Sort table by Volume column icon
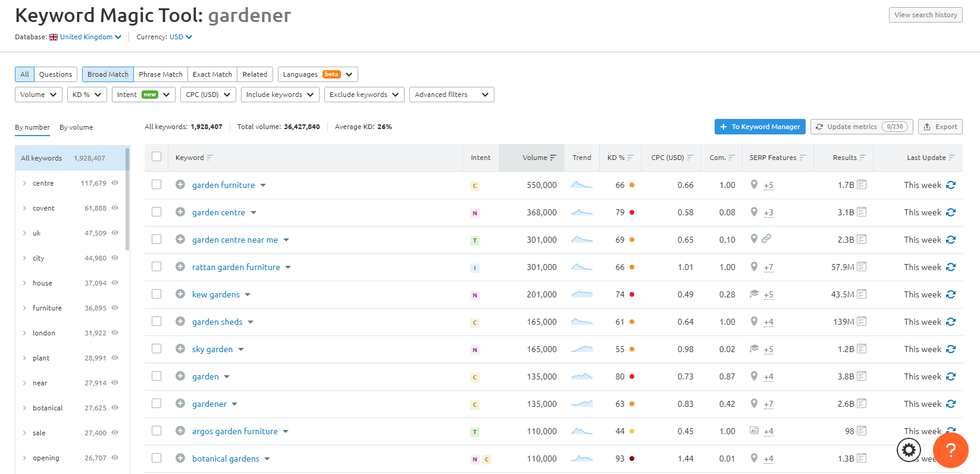The image size is (980, 474). [553, 158]
